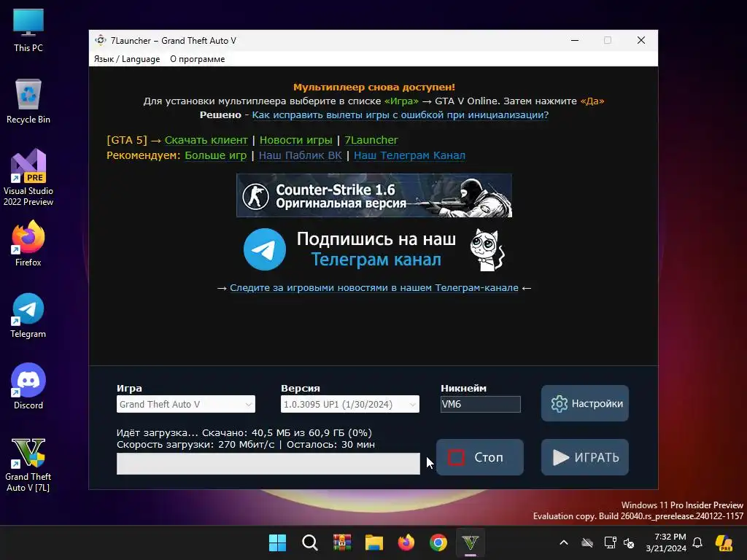Image resolution: width=747 pixels, height=560 pixels.
Task: Select Visual Studio 2022 Preview desktop icon
Action: click(x=28, y=177)
